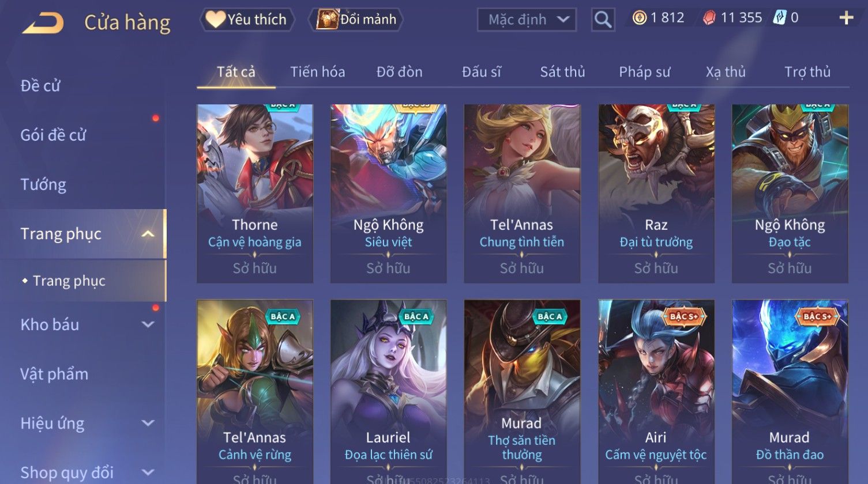This screenshot has width=868, height=484.
Task: Expand the Hiệu ứng sidebar section
Action: pos(148,423)
